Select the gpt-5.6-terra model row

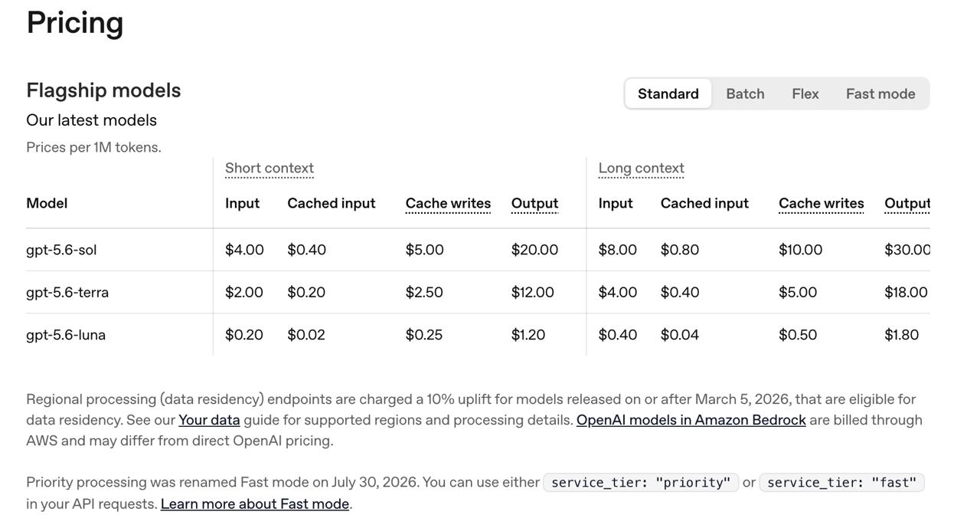478,292
